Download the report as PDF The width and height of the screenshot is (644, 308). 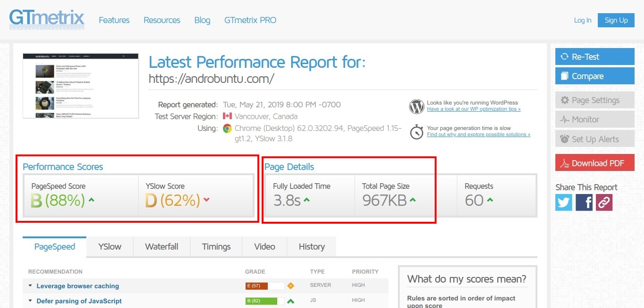point(594,163)
